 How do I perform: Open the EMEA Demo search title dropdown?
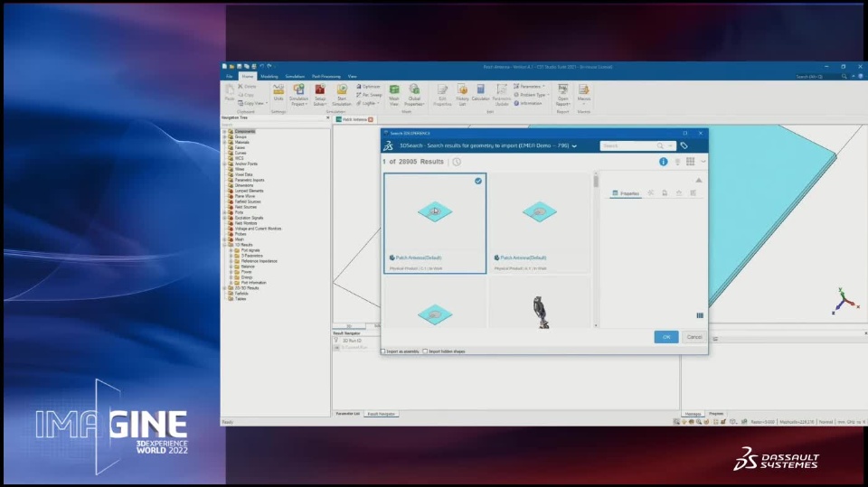point(574,146)
